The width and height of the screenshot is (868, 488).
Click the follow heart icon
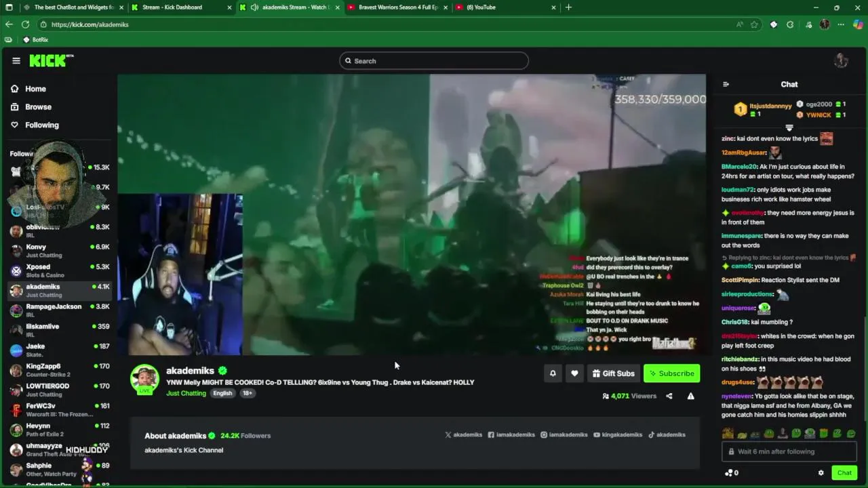[x=574, y=373]
